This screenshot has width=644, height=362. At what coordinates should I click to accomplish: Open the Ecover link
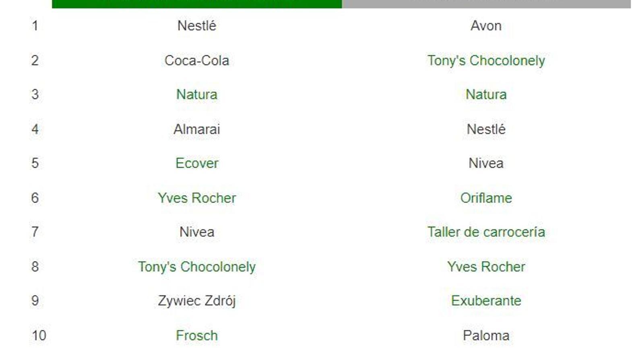pyautogui.click(x=196, y=163)
